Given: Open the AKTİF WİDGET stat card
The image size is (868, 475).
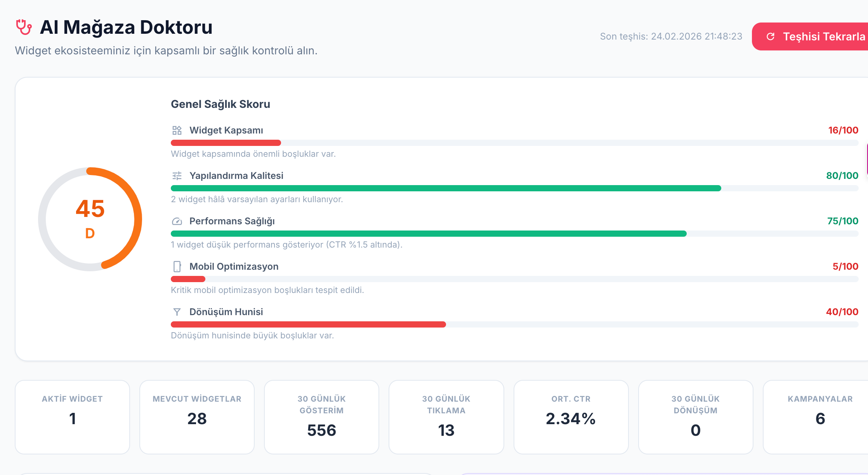Looking at the screenshot, I should pos(72,417).
